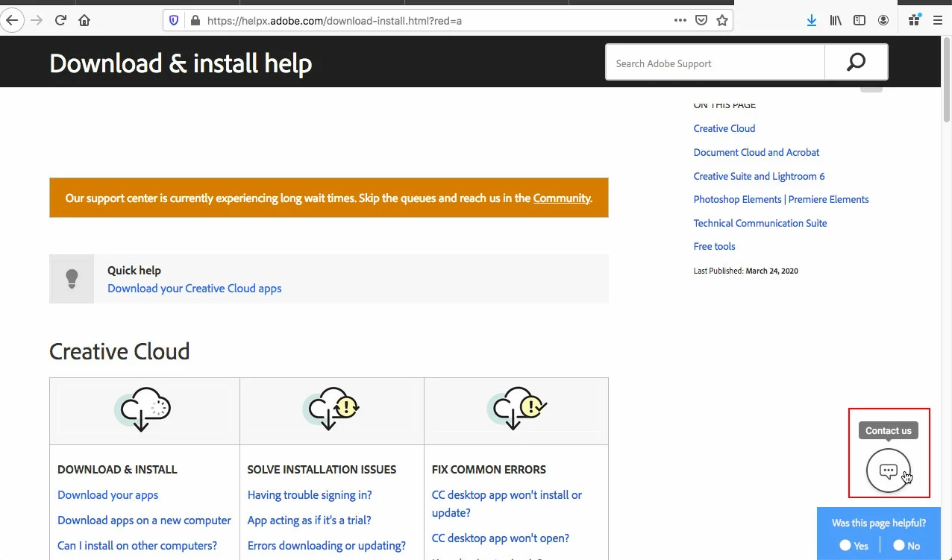Click the padlock site security icon

pos(195,20)
